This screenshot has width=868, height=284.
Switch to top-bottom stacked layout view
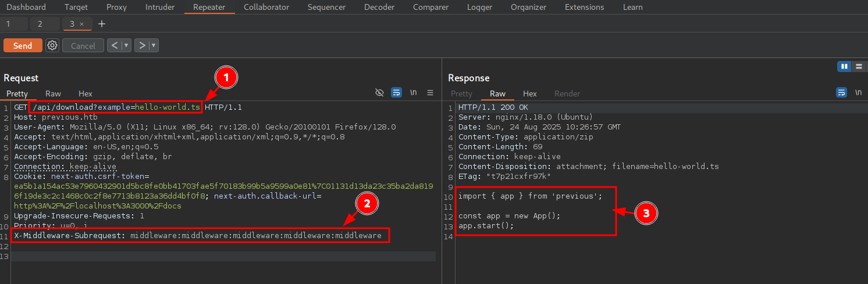pyautogui.click(x=859, y=67)
